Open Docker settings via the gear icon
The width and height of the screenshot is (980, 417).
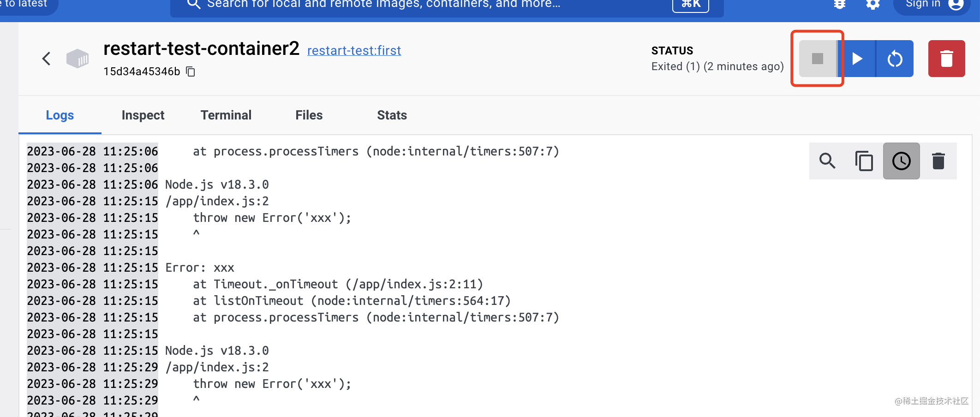[x=872, y=4]
